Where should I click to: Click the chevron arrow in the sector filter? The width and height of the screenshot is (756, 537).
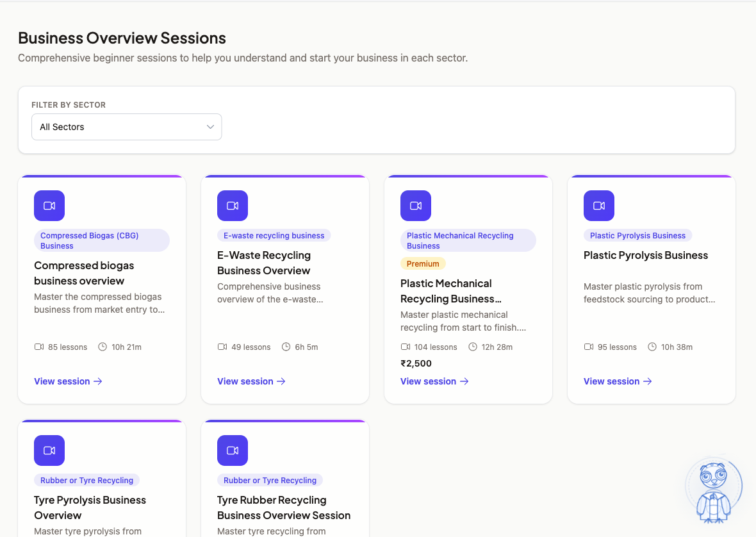[x=210, y=127]
